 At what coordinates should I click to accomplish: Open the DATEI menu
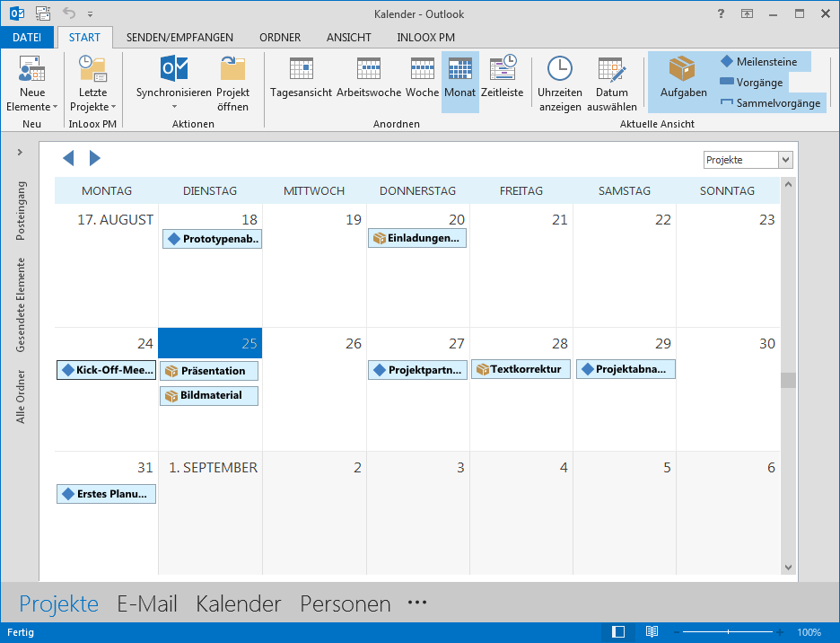pos(27,38)
